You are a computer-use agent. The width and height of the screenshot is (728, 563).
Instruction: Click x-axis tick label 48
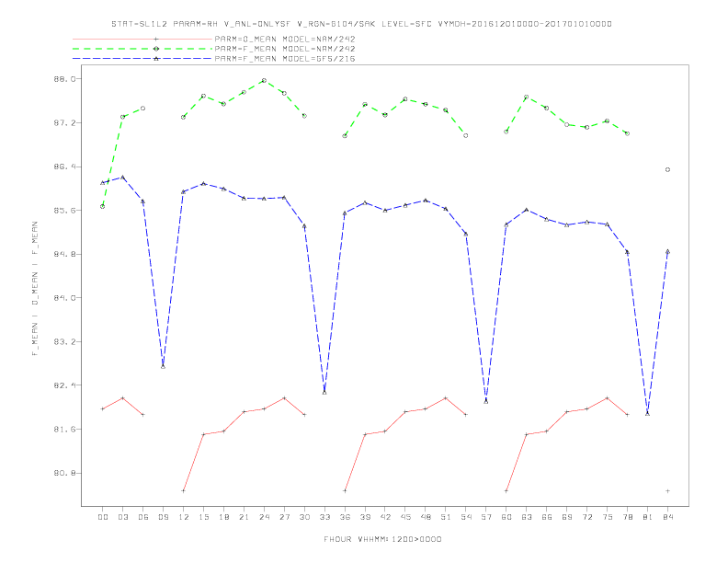(x=426, y=517)
